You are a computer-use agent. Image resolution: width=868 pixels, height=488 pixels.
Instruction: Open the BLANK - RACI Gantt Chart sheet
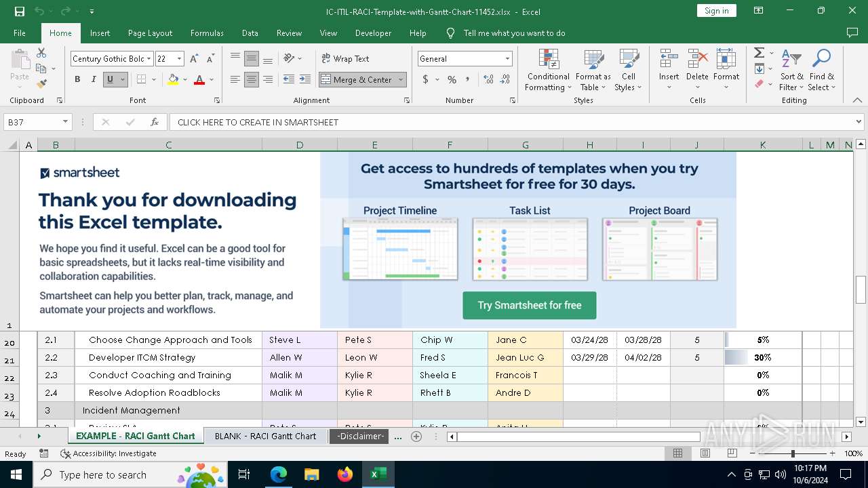(265, 436)
